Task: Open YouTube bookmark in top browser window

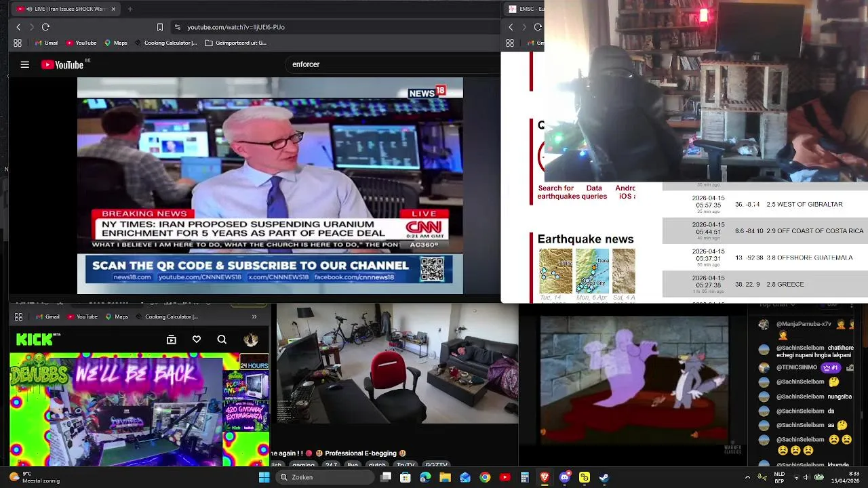Action: (81, 43)
